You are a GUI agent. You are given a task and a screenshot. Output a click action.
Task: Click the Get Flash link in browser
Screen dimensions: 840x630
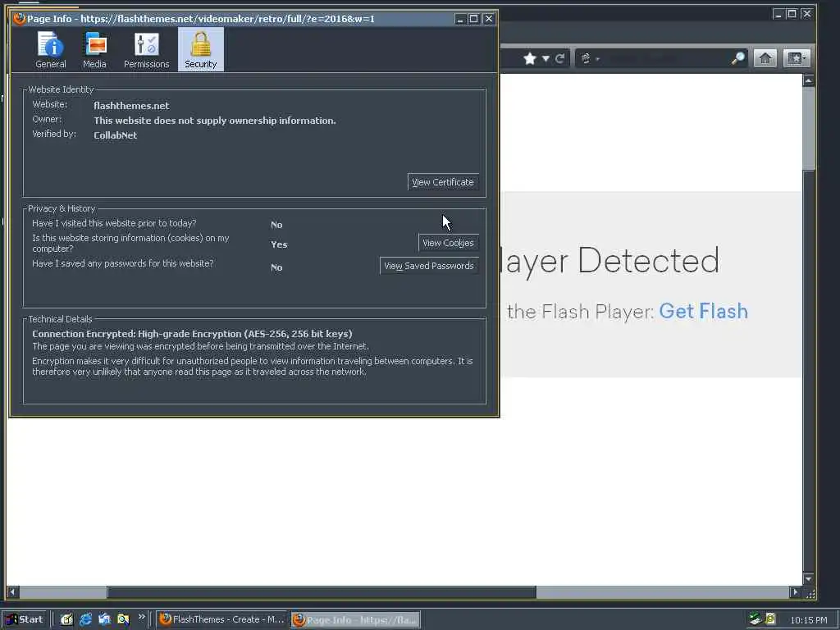703,311
